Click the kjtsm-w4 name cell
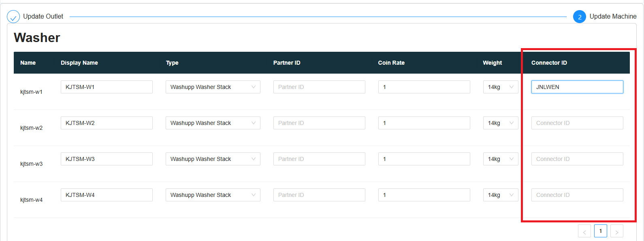 click(31, 200)
